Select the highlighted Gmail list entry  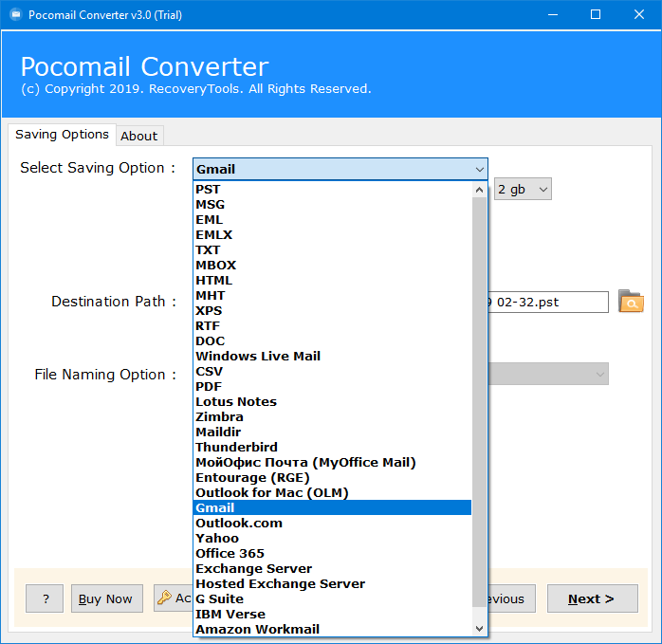pyautogui.click(x=332, y=508)
